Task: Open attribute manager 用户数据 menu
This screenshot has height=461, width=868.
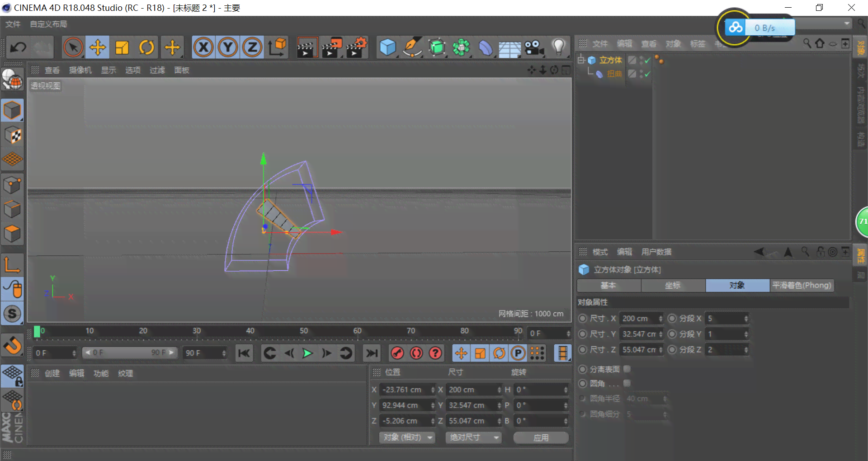Action: 656,252
